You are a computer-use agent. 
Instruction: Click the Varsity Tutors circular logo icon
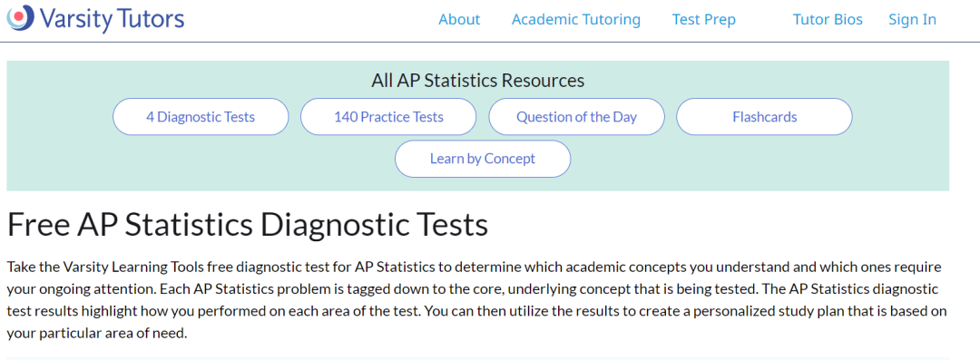coord(21,17)
